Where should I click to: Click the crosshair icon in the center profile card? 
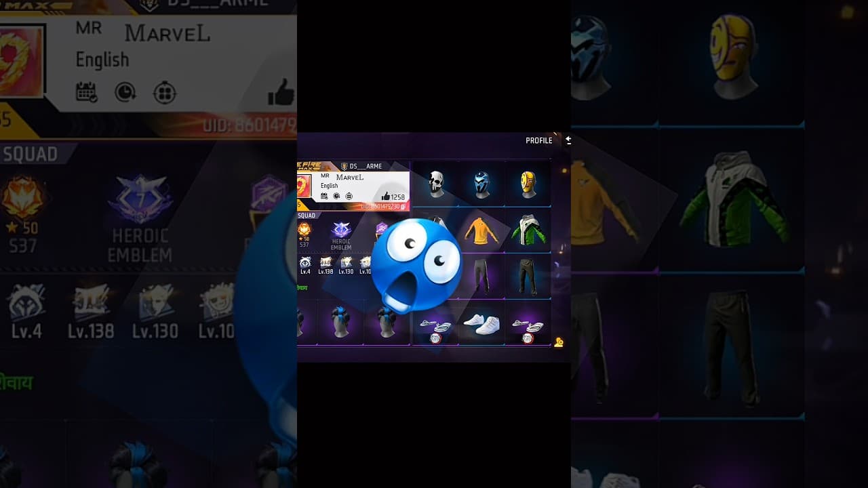(349, 196)
